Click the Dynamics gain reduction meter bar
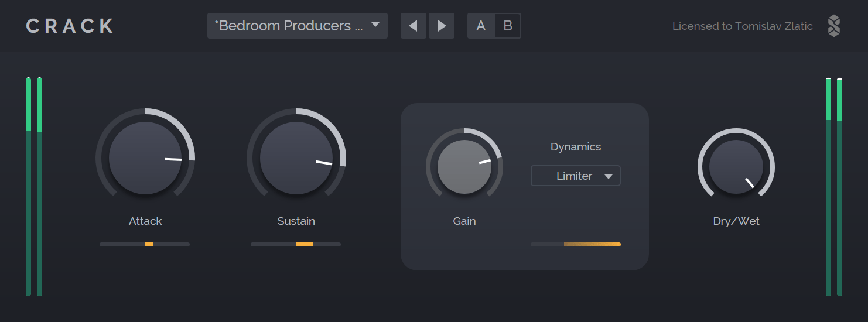Image resolution: width=868 pixels, height=322 pixels. click(x=575, y=244)
